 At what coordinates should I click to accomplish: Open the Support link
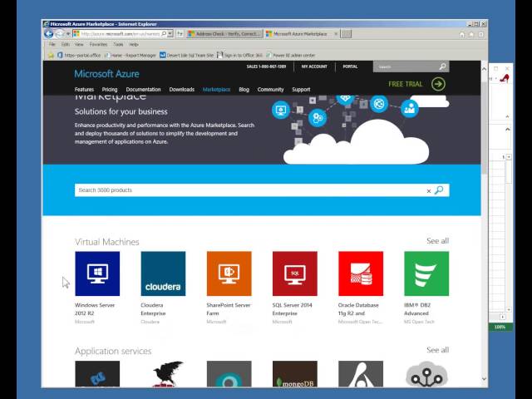point(301,89)
